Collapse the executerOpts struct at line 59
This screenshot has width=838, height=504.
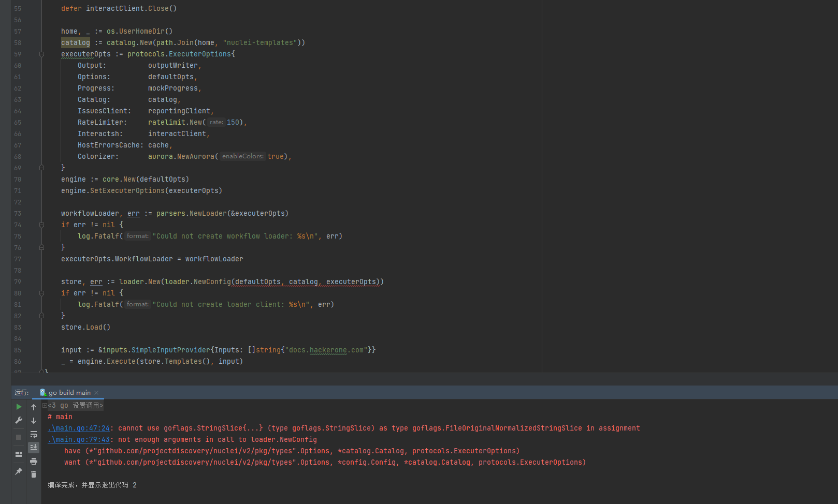point(41,54)
